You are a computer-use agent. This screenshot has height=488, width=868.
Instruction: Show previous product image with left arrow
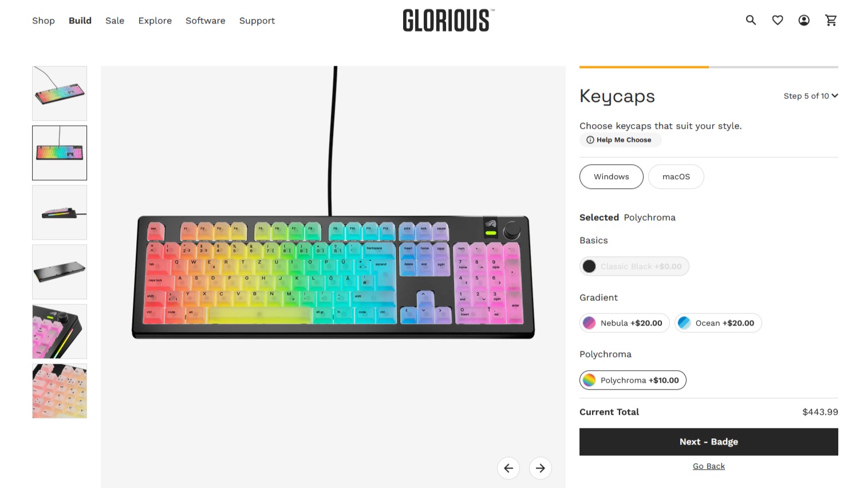pyautogui.click(x=508, y=468)
